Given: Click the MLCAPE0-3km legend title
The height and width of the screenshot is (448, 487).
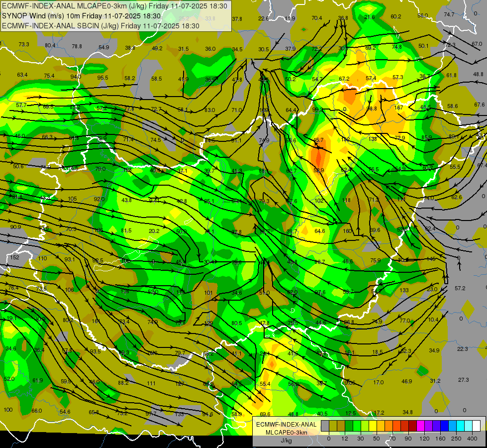Looking at the screenshot, I should pos(287,433).
